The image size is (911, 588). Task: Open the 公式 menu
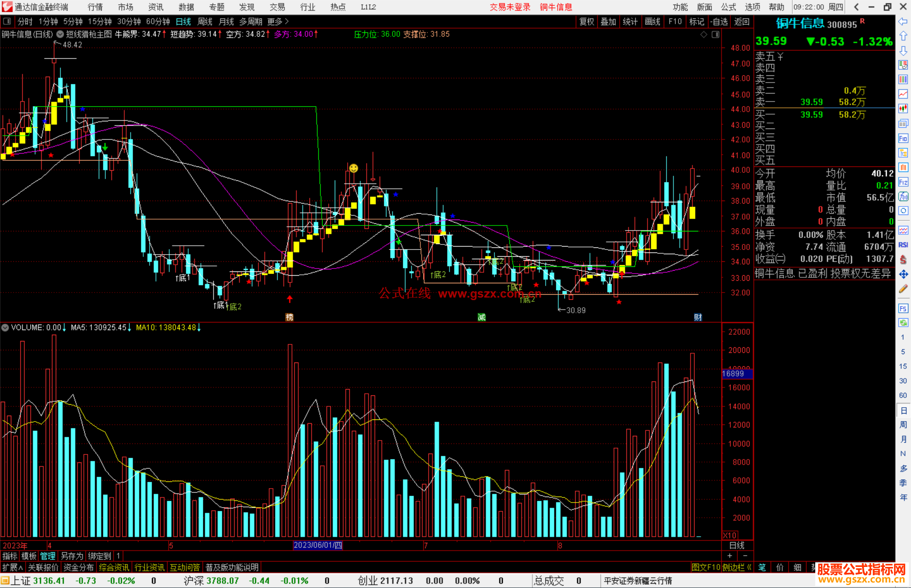tap(728, 7)
